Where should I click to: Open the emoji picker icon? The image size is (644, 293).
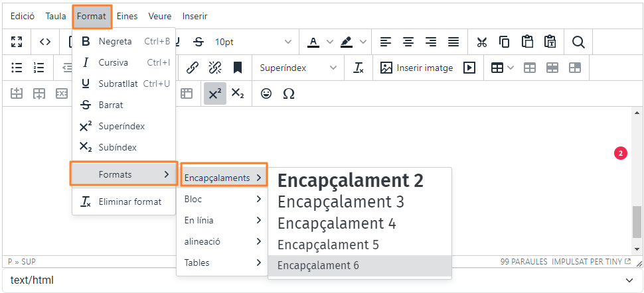point(266,94)
